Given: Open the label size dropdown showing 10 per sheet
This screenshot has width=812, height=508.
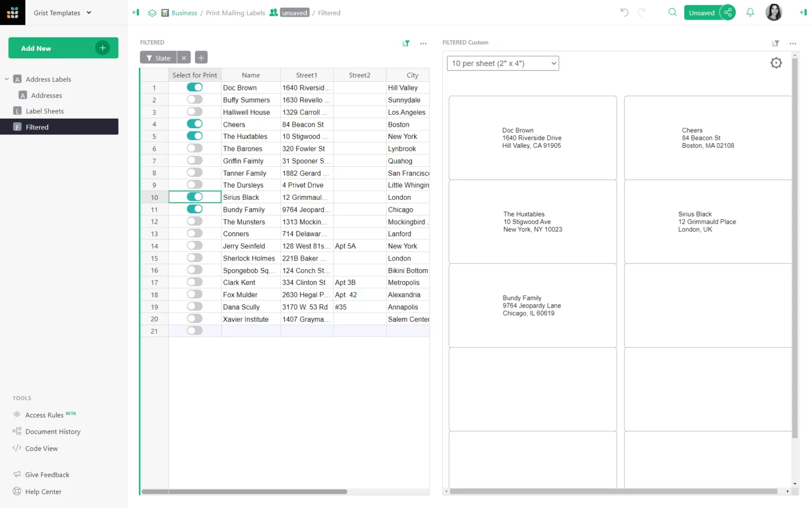Looking at the screenshot, I should point(502,63).
